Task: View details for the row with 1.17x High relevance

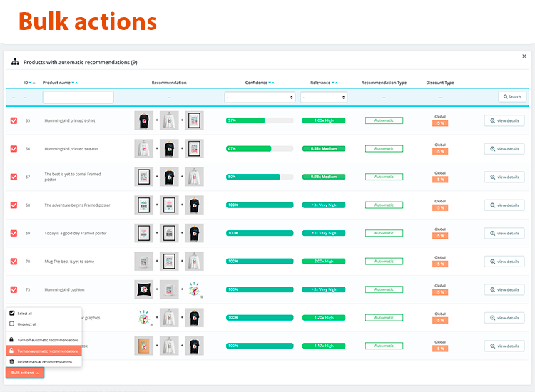Action: point(504,346)
